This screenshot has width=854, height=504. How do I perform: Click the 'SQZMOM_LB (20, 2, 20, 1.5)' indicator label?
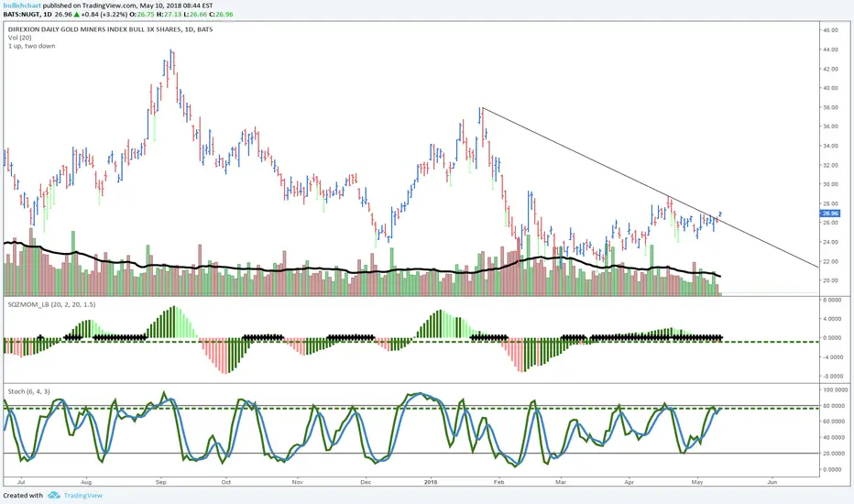coord(51,304)
